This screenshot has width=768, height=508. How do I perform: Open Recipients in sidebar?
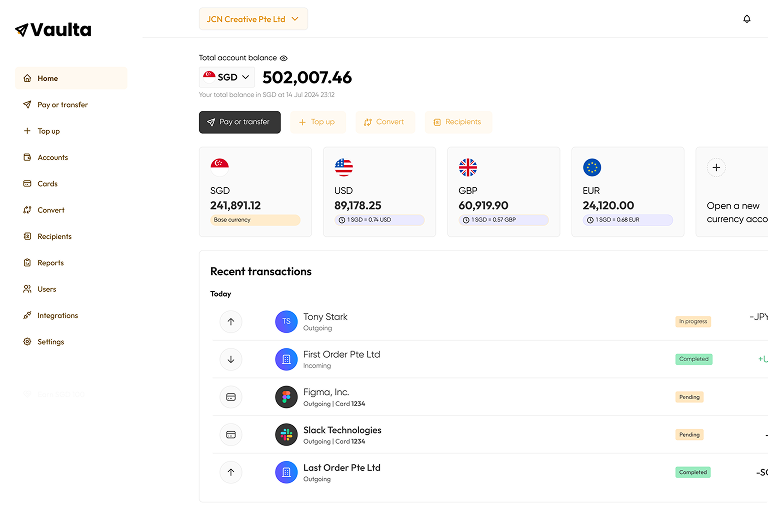click(72, 237)
